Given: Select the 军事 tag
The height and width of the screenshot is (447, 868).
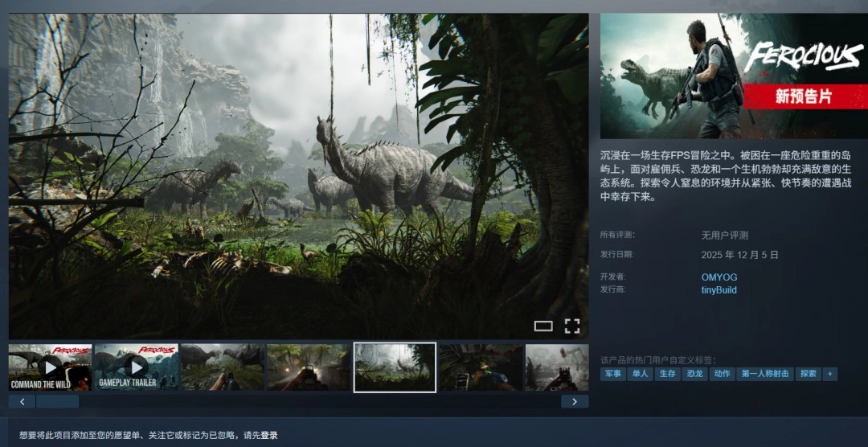Looking at the screenshot, I should coord(613,374).
